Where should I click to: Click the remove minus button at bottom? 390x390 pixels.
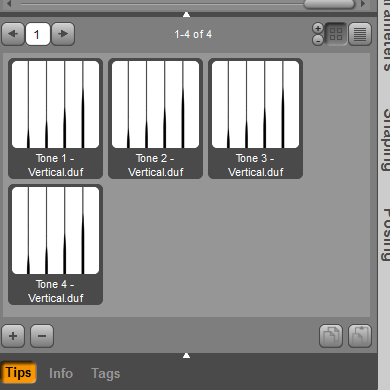point(42,336)
